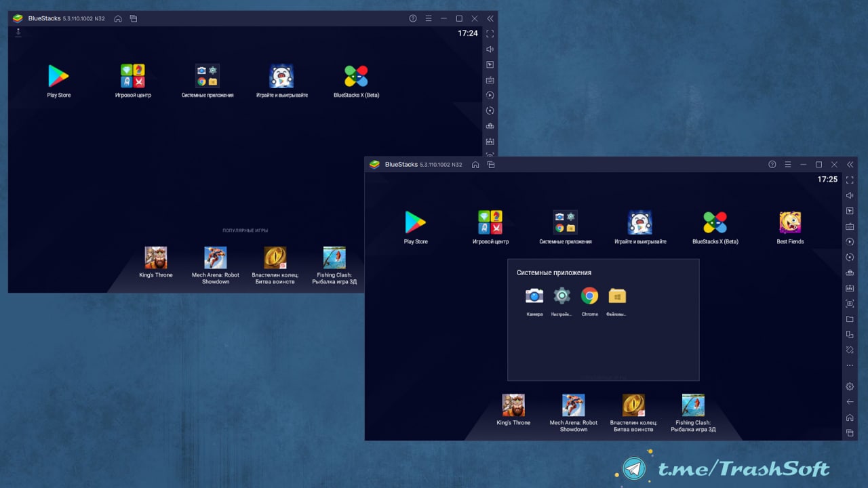Click BlueStacks logo in front window title bar
Viewport: 868px width, 488px height.
[x=375, y=164]
